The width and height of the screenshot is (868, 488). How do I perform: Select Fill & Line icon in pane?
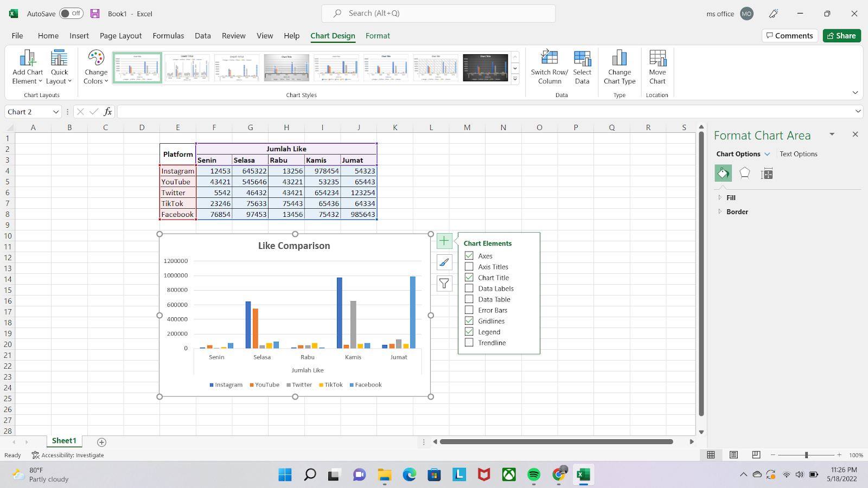723,174
